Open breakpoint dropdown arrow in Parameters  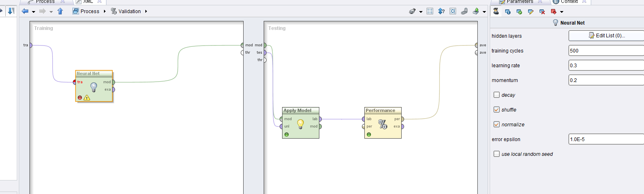(562, 12)
